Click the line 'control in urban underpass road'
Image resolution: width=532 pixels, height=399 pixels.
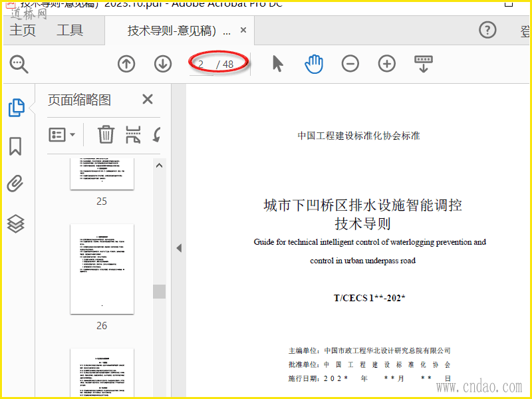pyautogui.click(x=362, y=261)
